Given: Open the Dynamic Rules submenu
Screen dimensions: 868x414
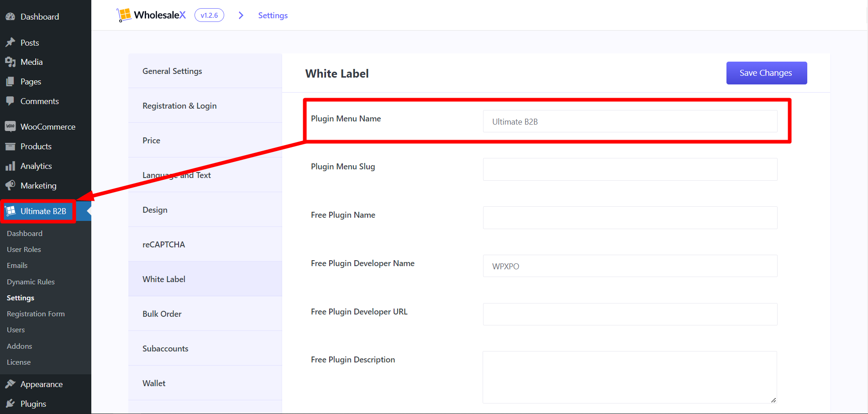Looking at the screenshot, I should (x=31, y=282).
